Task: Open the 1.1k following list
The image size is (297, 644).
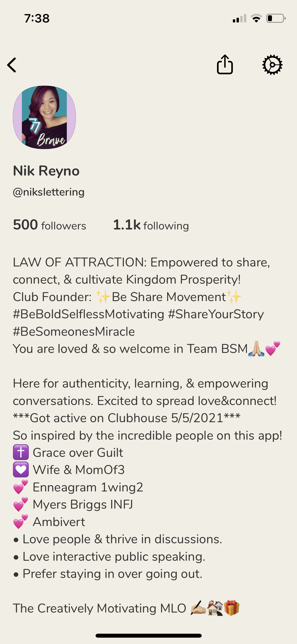Action: tap(151, 225)
